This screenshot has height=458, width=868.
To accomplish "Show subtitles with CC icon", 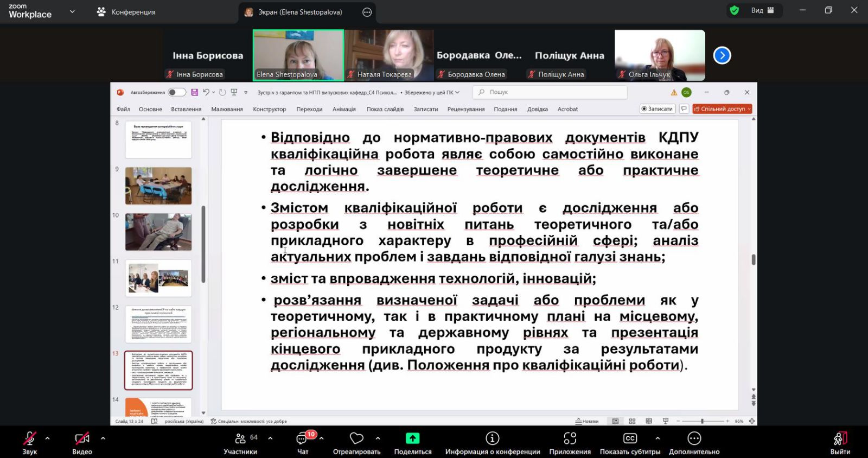I will tap(630, 438).
